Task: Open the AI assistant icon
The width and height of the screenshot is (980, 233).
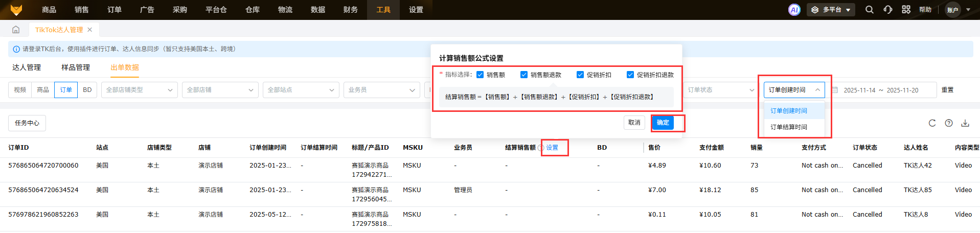Action: (x=794, y=10)
